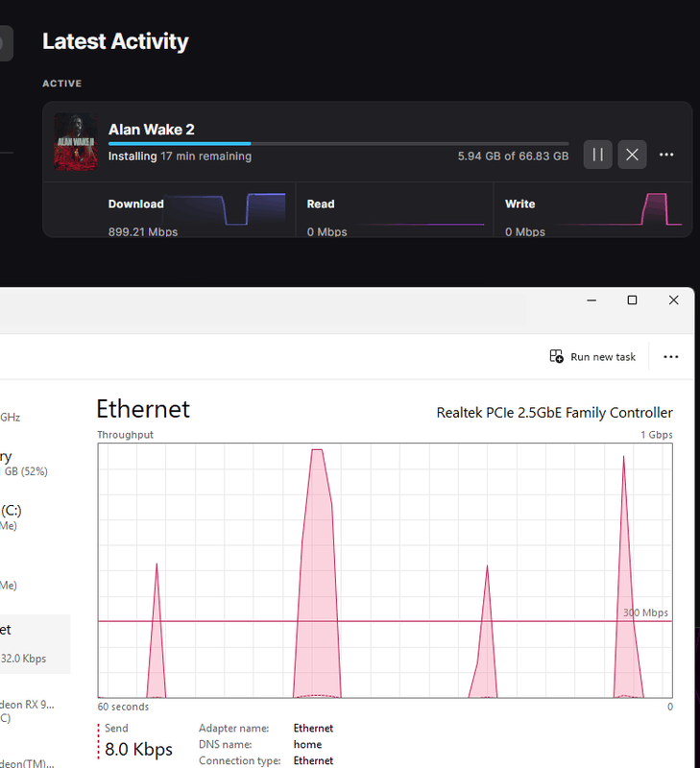The height and width of the screenshot is (768, 700).
Task: Click Realtek PCIe 2.5GbE Family Controller text
Action: [x=554, y=413]
